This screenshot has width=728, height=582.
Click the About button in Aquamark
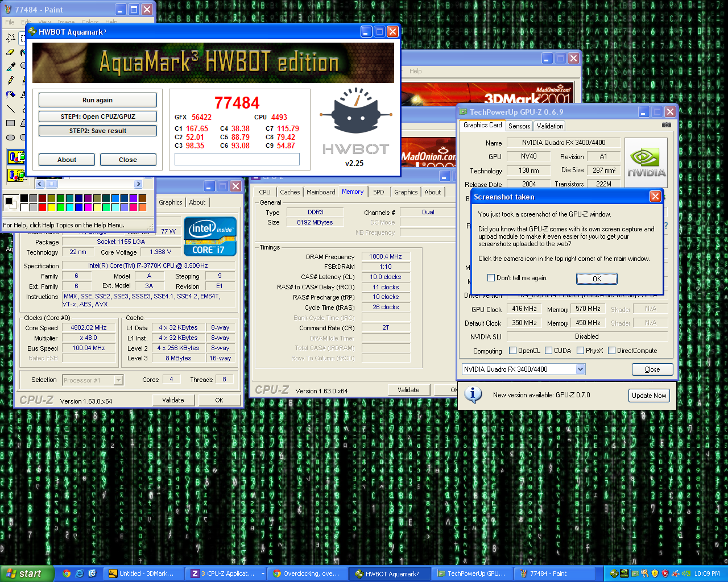[x=67, y=160]
